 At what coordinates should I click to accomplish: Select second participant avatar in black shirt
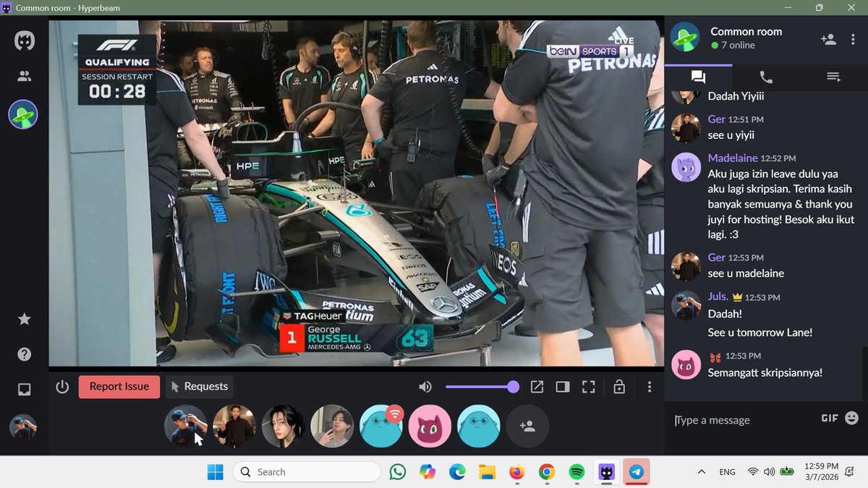point(234,426)
